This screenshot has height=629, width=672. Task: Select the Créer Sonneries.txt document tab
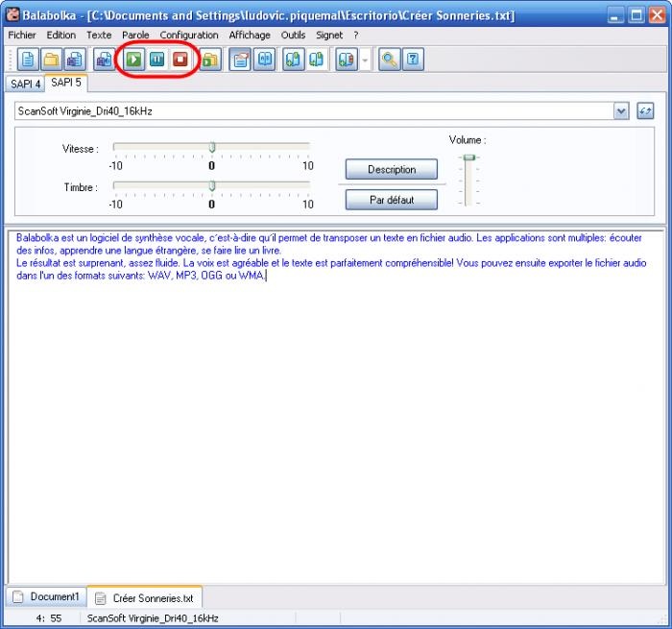[x=144, y=597]
